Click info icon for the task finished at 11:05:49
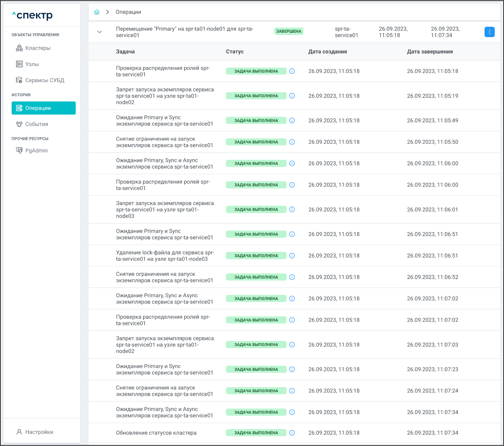 [x=292, y=120]
